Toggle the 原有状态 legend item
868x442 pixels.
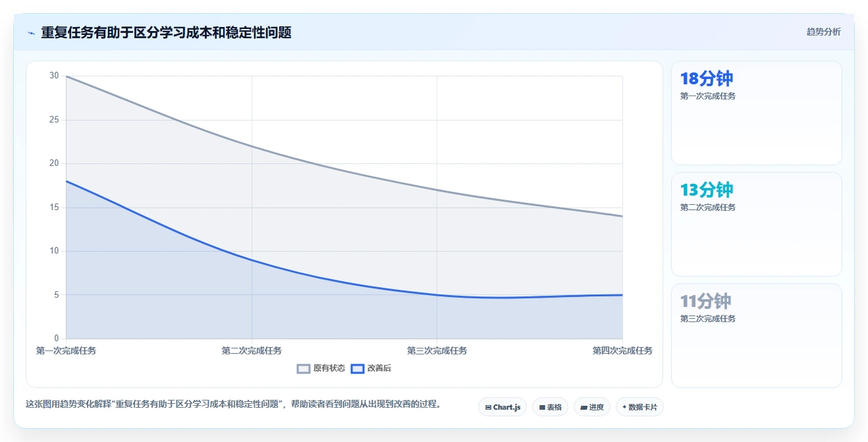click(321, 368)
